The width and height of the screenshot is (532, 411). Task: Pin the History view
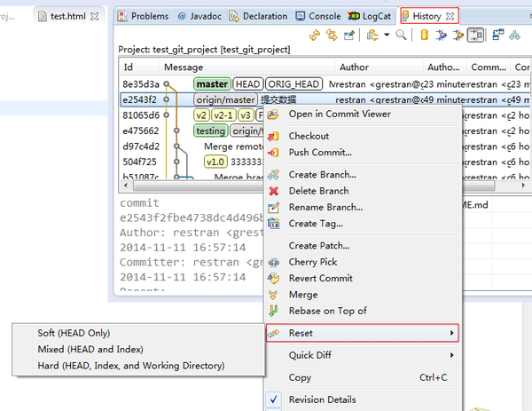click(x=349, y=35)
